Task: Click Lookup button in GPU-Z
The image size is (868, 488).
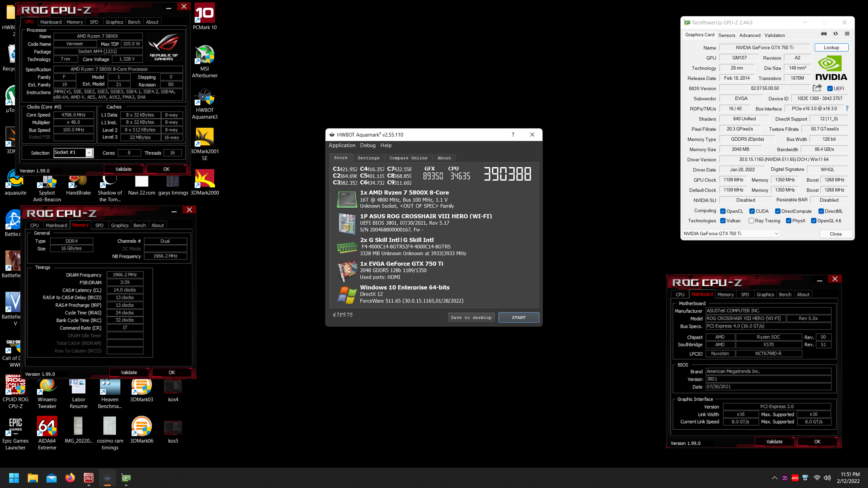Action: [831, 47]
